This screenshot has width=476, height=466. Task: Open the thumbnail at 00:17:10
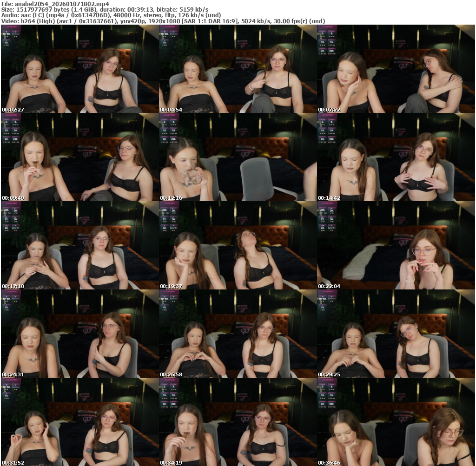tap(80, 245)
